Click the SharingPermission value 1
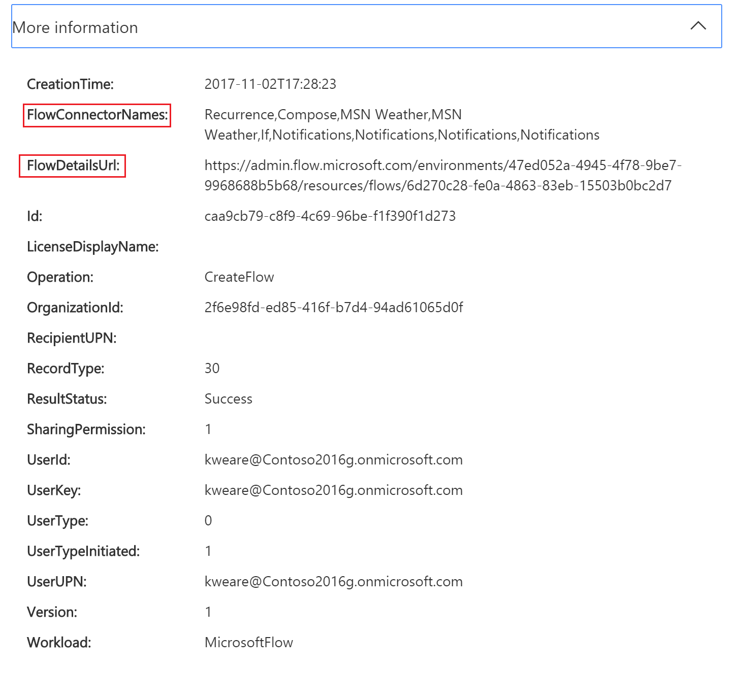 click(208, 429)
